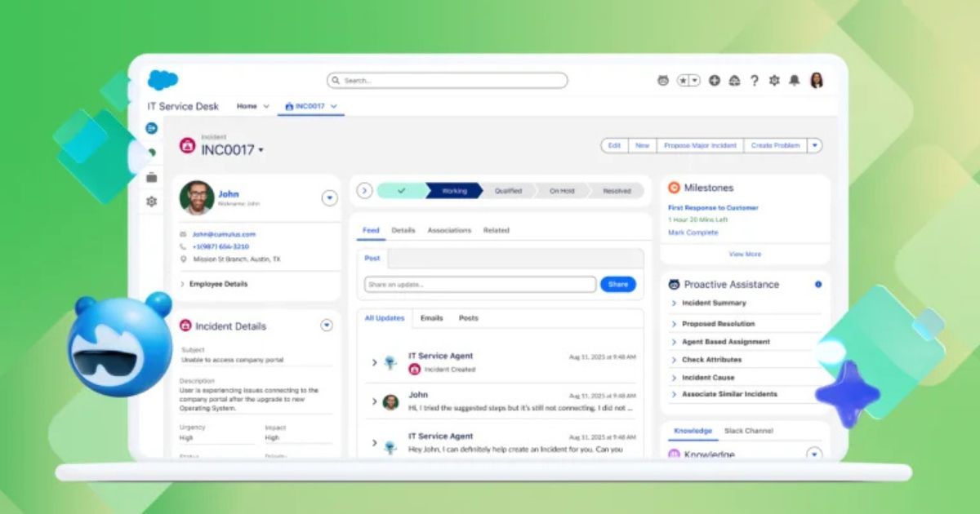The width and height of the screenshot is (980, 514).
Task: Open the Home tab dropdown chevron
Action: click(266, 106)
